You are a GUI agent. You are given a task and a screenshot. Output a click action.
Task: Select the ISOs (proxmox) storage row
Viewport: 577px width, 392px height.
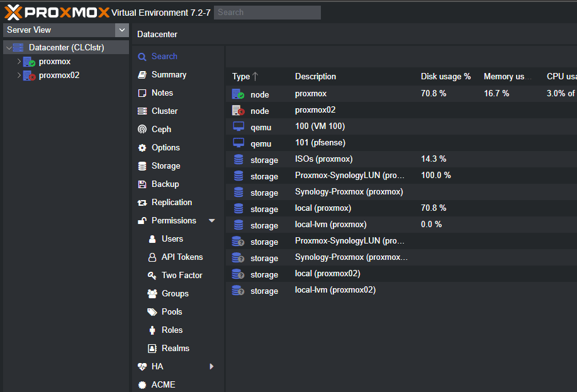point(401,159)
